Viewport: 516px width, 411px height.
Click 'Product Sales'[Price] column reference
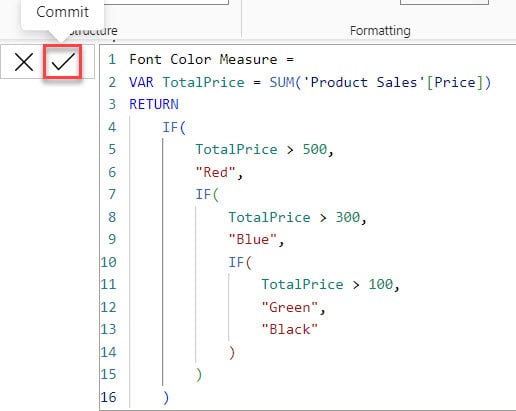coord(393,82)
